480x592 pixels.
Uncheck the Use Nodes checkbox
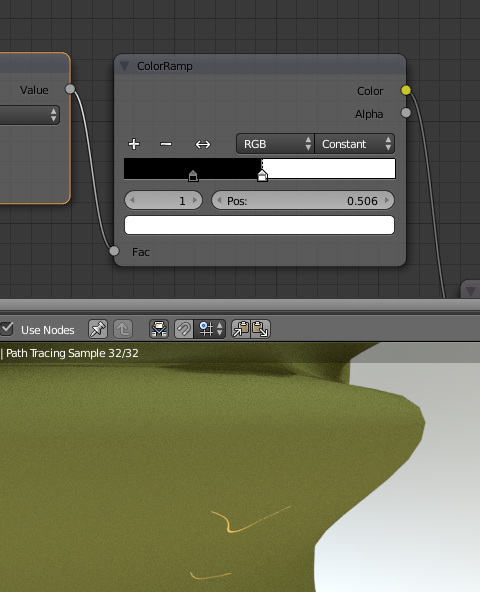(7, 329)
